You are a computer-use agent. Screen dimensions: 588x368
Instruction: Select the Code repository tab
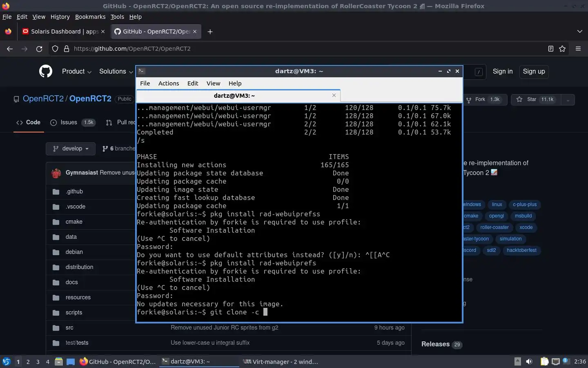29,122
